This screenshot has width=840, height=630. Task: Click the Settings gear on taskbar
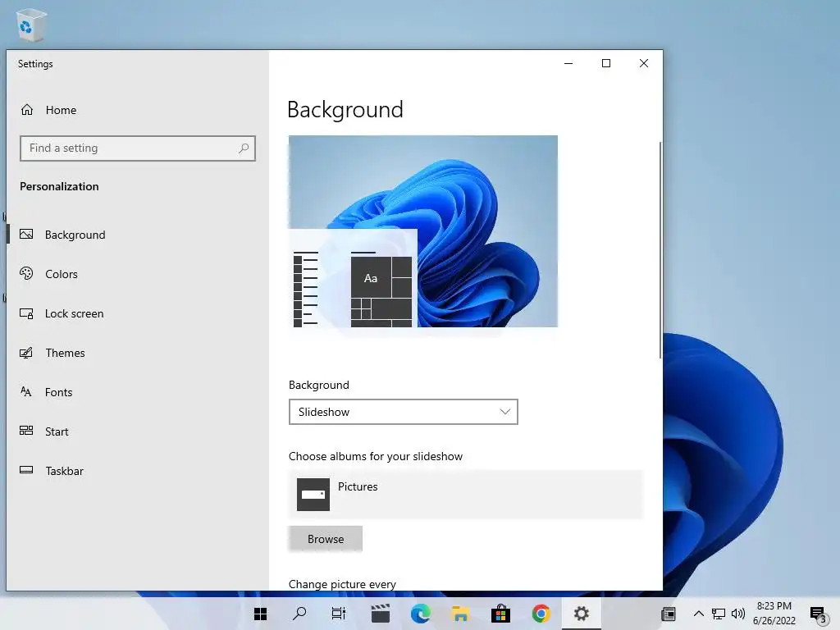[x=582, y=614]
